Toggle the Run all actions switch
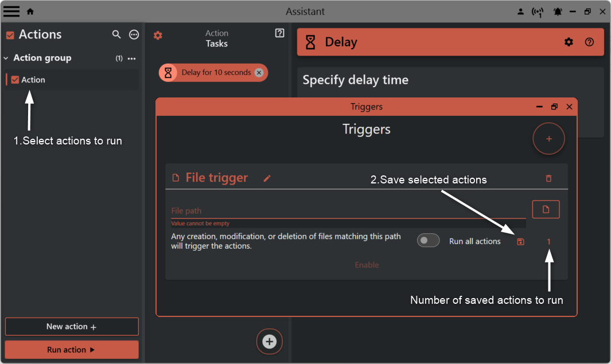611x364 pixels. pyautogui.click(x=428, y=240)
